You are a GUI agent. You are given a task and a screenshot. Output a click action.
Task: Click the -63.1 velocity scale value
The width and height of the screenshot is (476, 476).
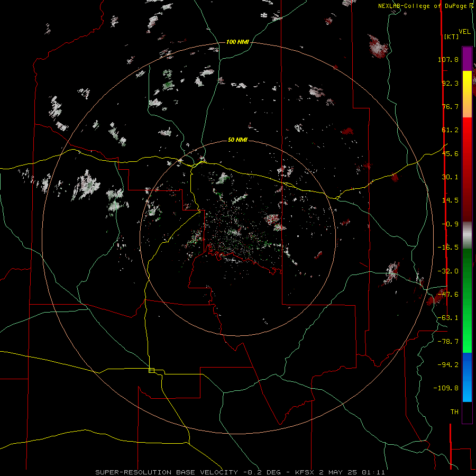448,318
